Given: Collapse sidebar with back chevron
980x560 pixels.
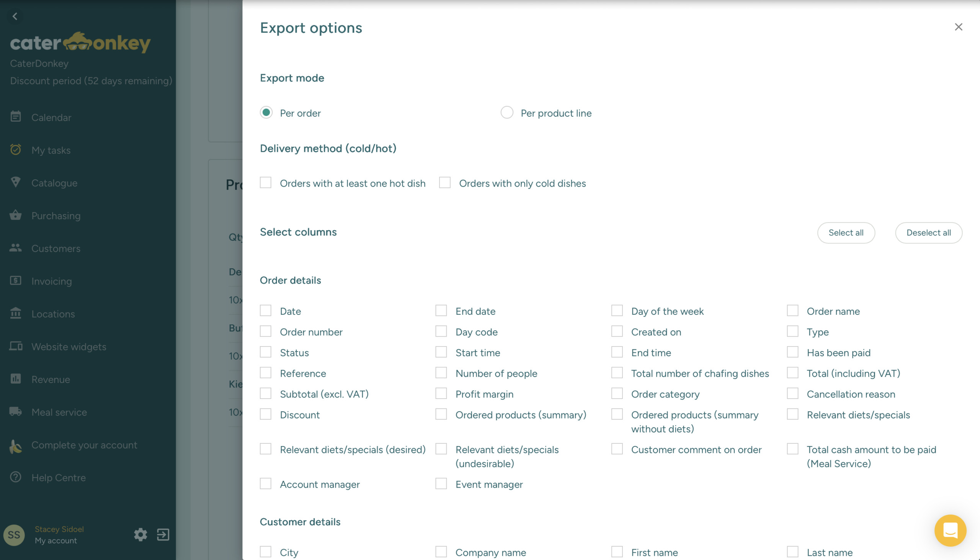Looking at the screenshot, I should click(x=15, y=16).
